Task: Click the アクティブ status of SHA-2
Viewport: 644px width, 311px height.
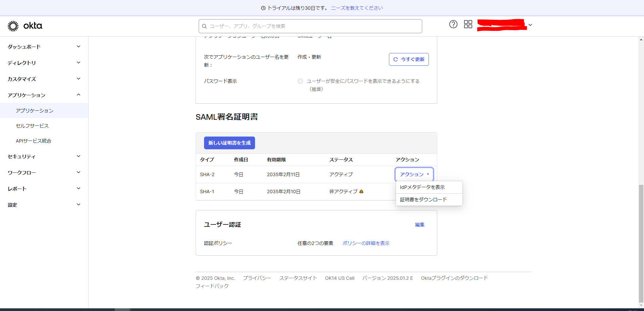Action: click(x=341, y=174)
